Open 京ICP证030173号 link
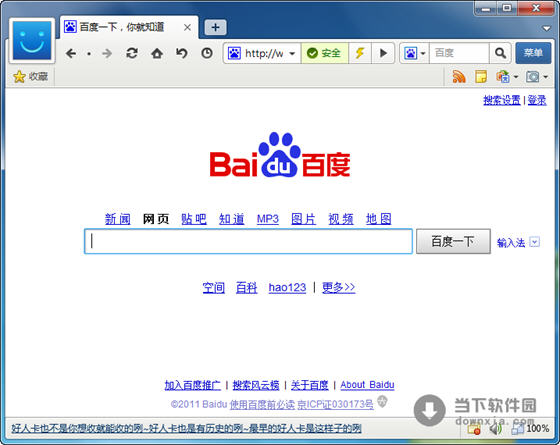 [x=335, y=404]
